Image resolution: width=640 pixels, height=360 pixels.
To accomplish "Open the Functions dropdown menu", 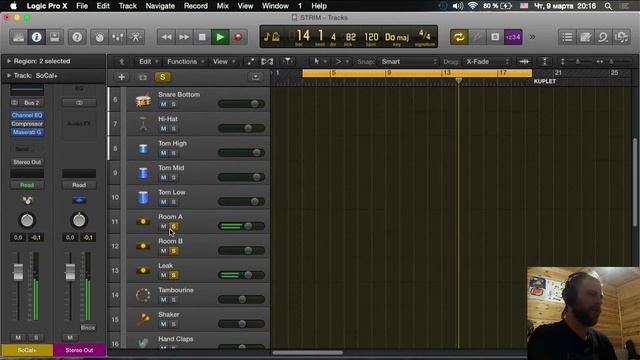I will pyautogui.click(x=186, y=62).
